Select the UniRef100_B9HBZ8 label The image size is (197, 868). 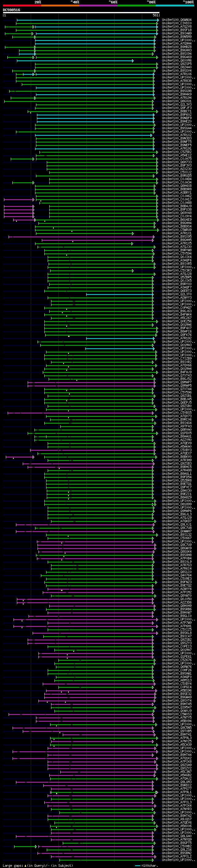[x=177, y=47]
